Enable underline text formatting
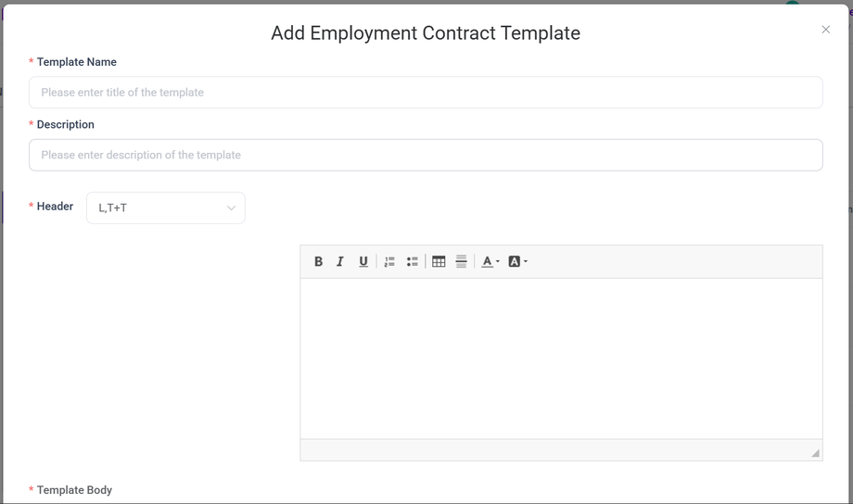 tap(363, 262)
